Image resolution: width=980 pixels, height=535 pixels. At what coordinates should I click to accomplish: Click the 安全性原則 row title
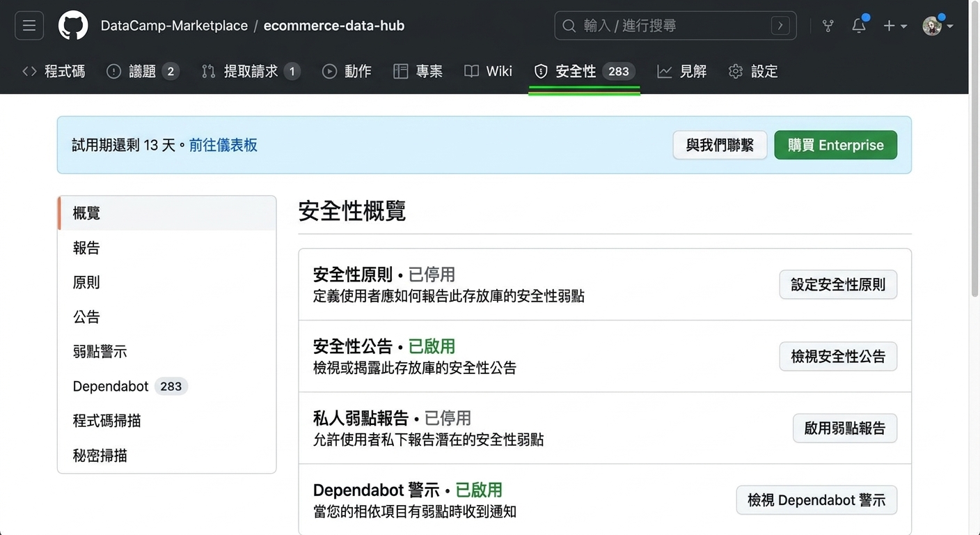click(353, 274)
